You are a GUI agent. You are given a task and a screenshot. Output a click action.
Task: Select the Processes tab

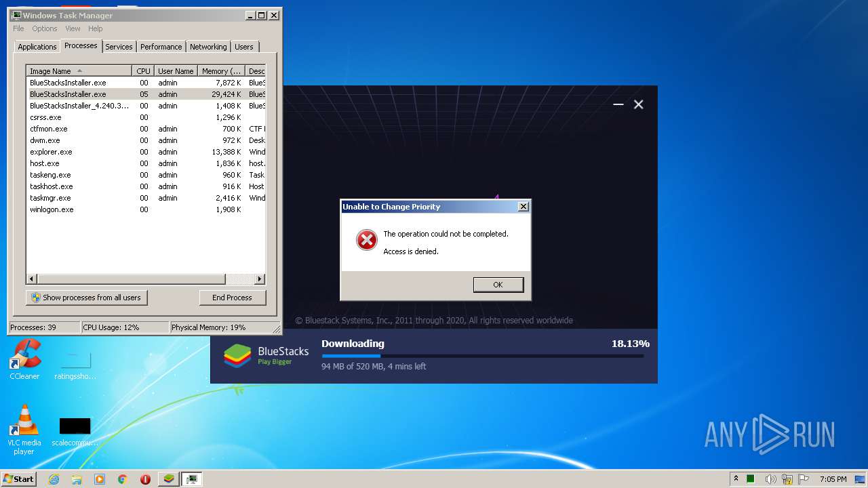81,45
